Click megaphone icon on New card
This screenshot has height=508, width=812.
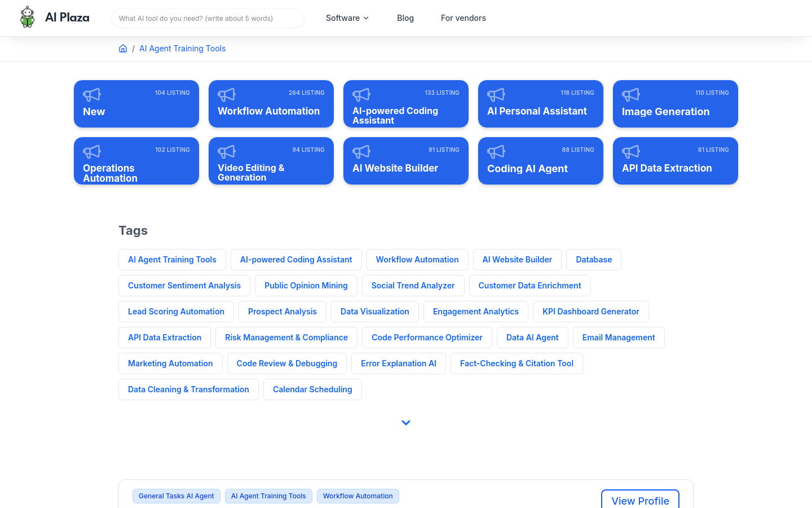pyautogui.click(x=92, y=95)
